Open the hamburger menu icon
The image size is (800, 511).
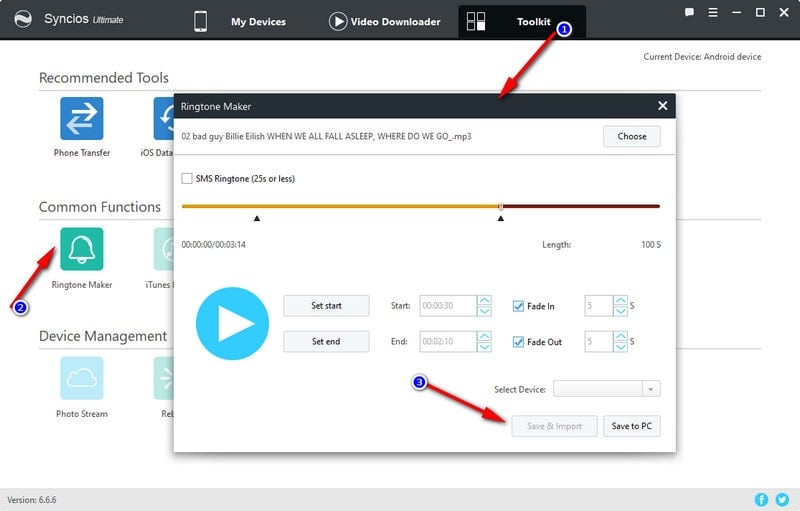pyautogui.click(x=713, y=13)
